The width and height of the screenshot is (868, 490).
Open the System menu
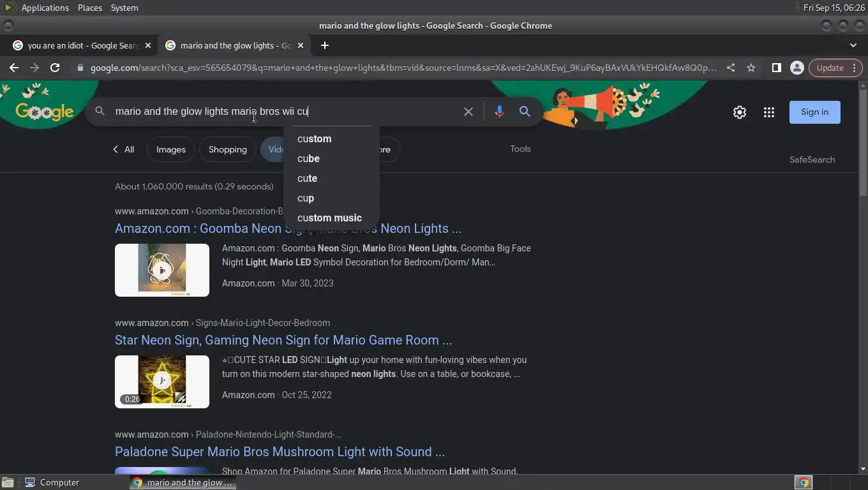(124, 8)
